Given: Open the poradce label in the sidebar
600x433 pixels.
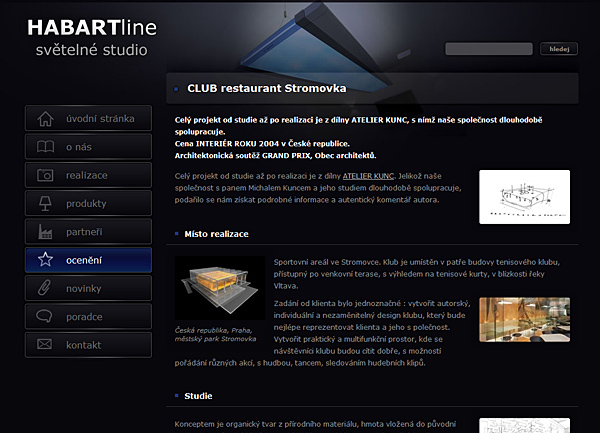Looking at the screenshot, I should point(84,317).
